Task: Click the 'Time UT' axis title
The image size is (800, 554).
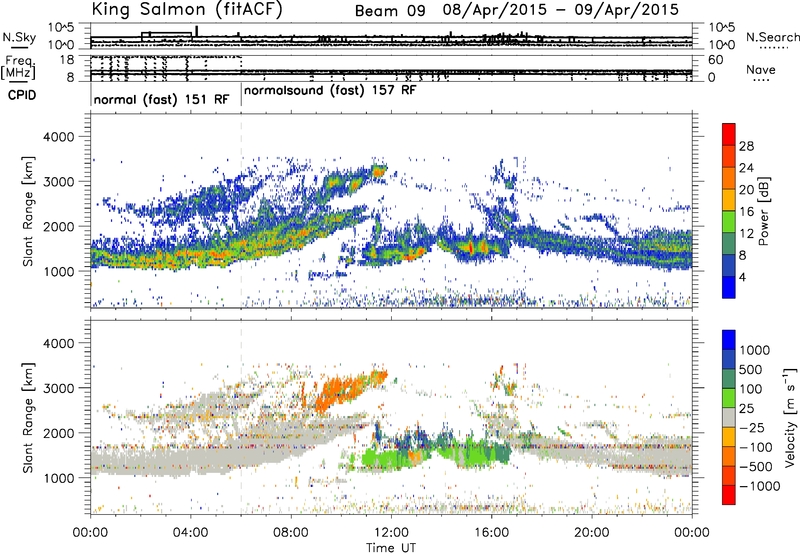Action: (391, 547)
